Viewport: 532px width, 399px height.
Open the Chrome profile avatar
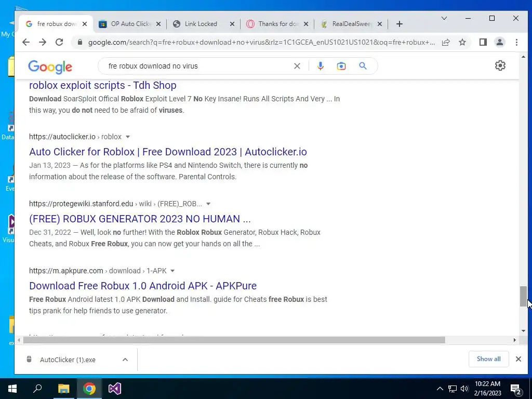(499, 42)
